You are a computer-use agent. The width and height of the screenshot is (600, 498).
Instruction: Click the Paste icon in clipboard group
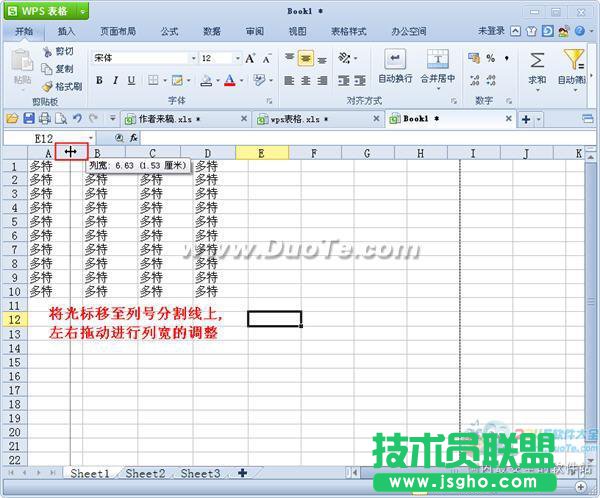tap(21, 62)
